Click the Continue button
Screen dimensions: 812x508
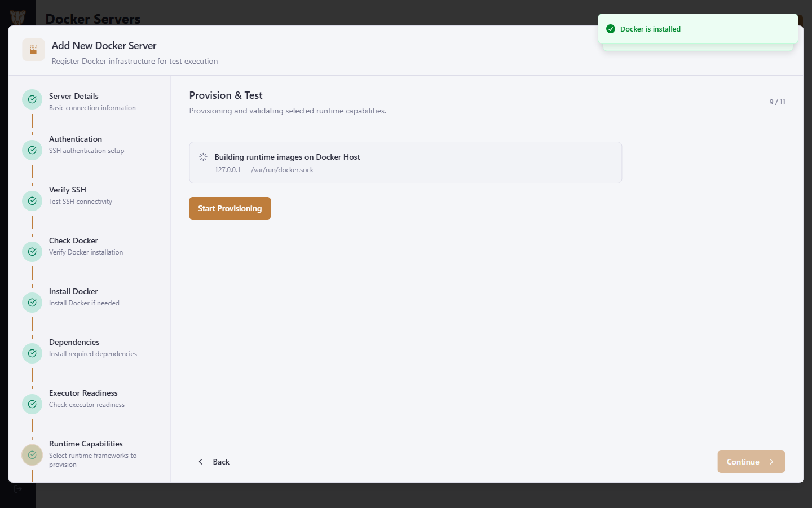pos(751,462)
